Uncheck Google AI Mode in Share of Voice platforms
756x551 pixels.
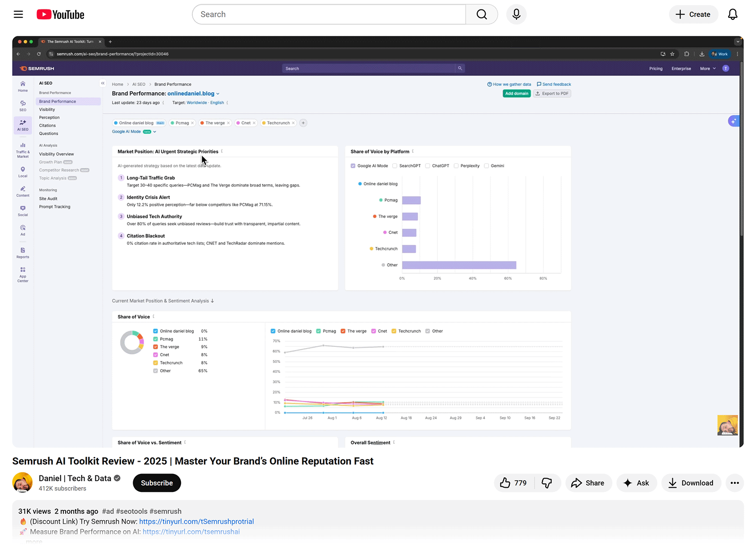click(353, 165)
